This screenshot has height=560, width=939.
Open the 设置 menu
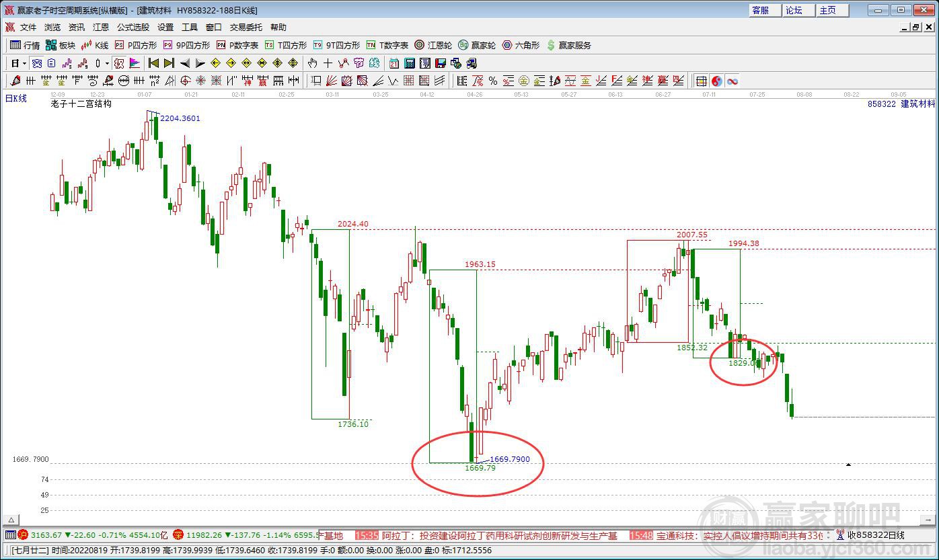tap(165, 28)
